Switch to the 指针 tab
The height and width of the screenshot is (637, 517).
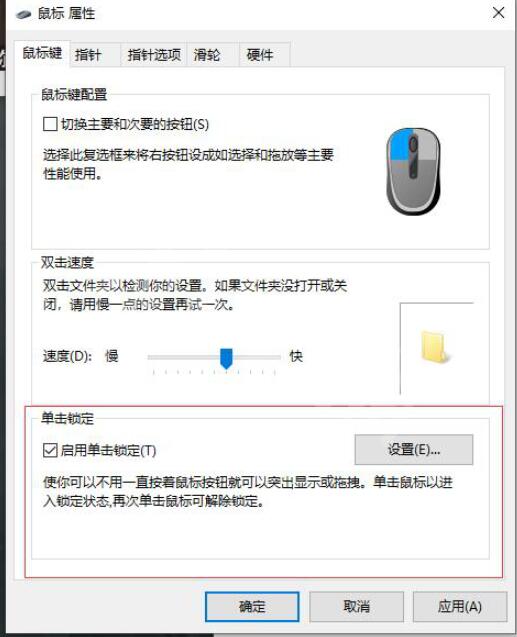pyautogui.click(x=87, y=54)
